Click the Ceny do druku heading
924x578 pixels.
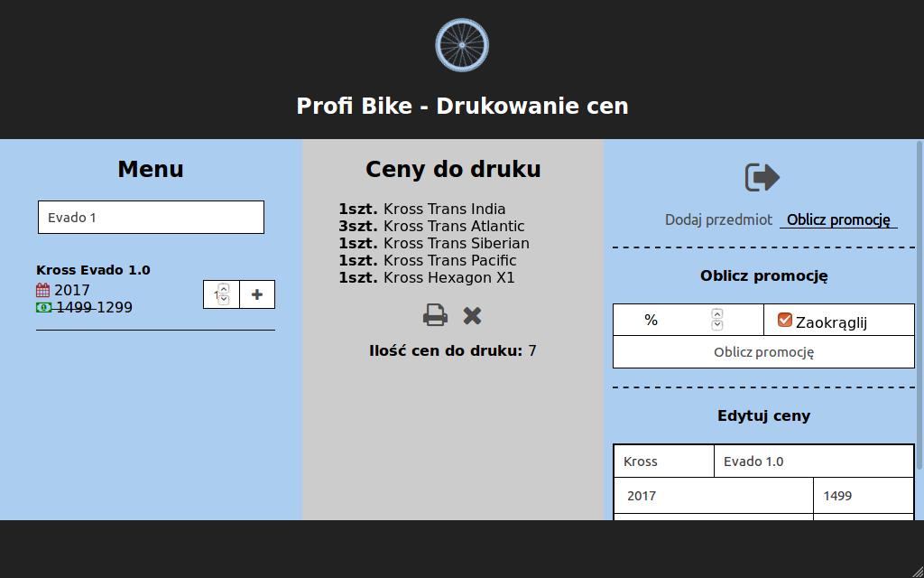pos(453,169)
